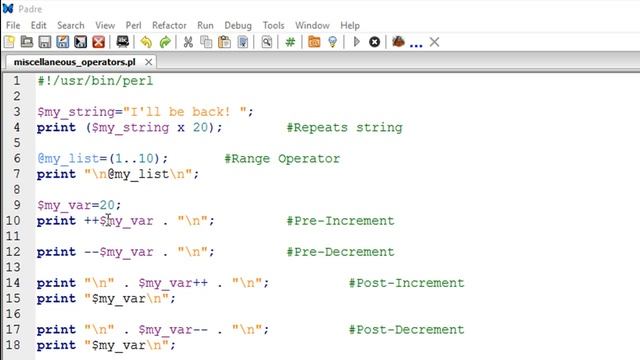Open the Run menu
This screenshot has height=360, width=640.
pyautogui.click(x=205, y=25)
